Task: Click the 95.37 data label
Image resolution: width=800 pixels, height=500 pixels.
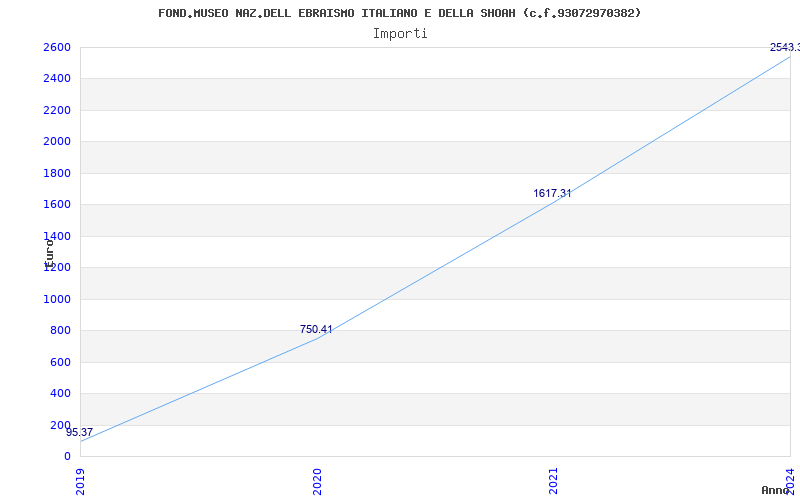Action: (x=80, y=433)
